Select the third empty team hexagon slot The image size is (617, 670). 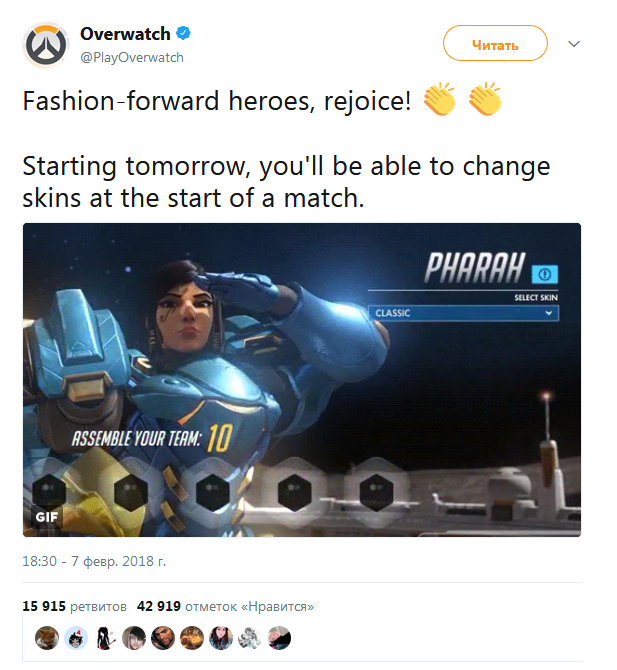coord(213,492)
